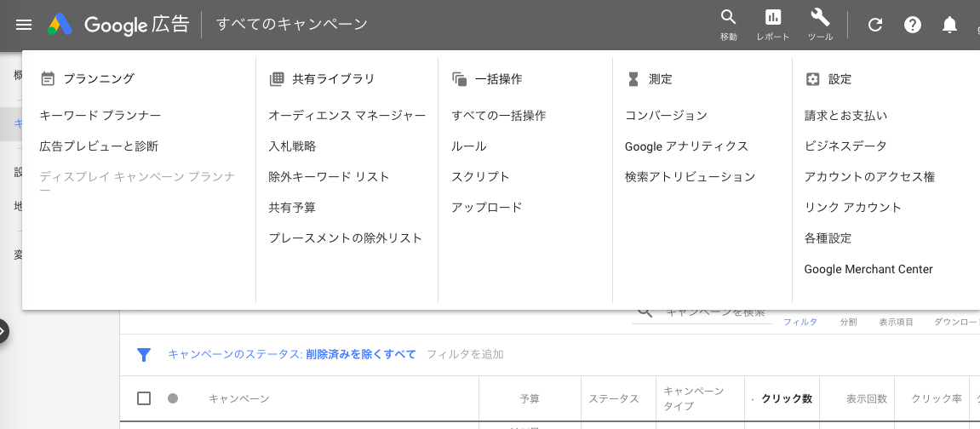
Task: Open 各種設定 preferences
Action: 828,238
